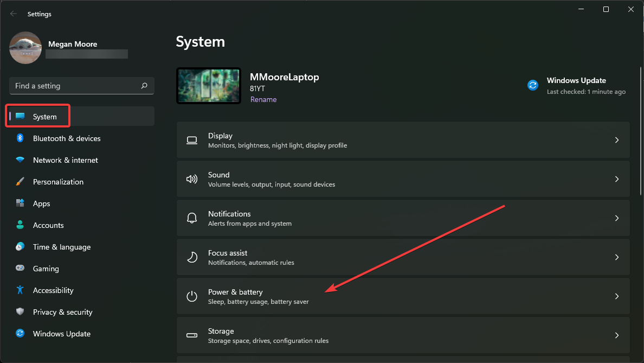Open Power & battery settings
This screenshot has width=644, height=363.
tap(402, 296)
